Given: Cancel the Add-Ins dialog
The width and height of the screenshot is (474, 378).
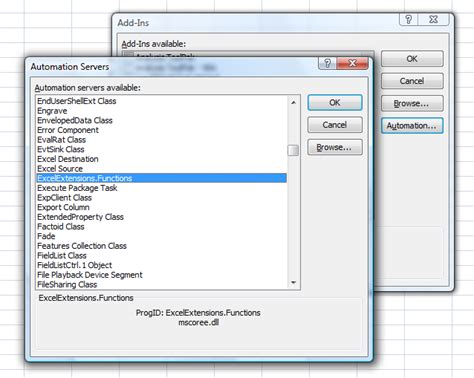Looking at the screenshot, I should pos(412,81).
